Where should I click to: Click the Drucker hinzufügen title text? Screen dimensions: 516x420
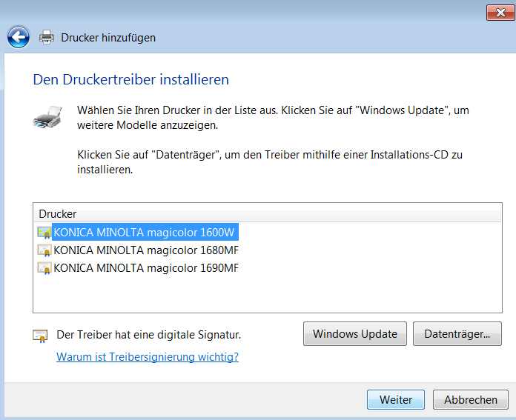click(x=108, y=38)
